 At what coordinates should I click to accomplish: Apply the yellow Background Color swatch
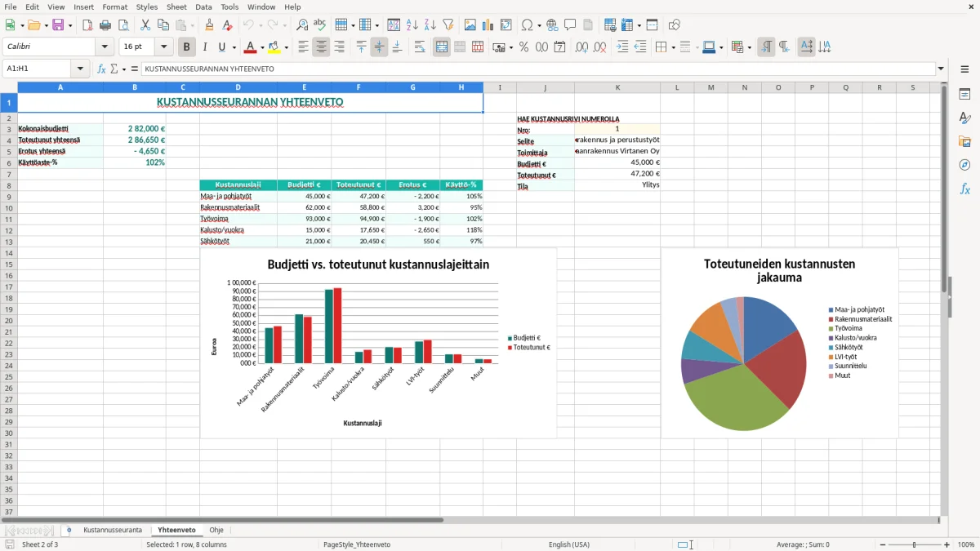(274, 47)
